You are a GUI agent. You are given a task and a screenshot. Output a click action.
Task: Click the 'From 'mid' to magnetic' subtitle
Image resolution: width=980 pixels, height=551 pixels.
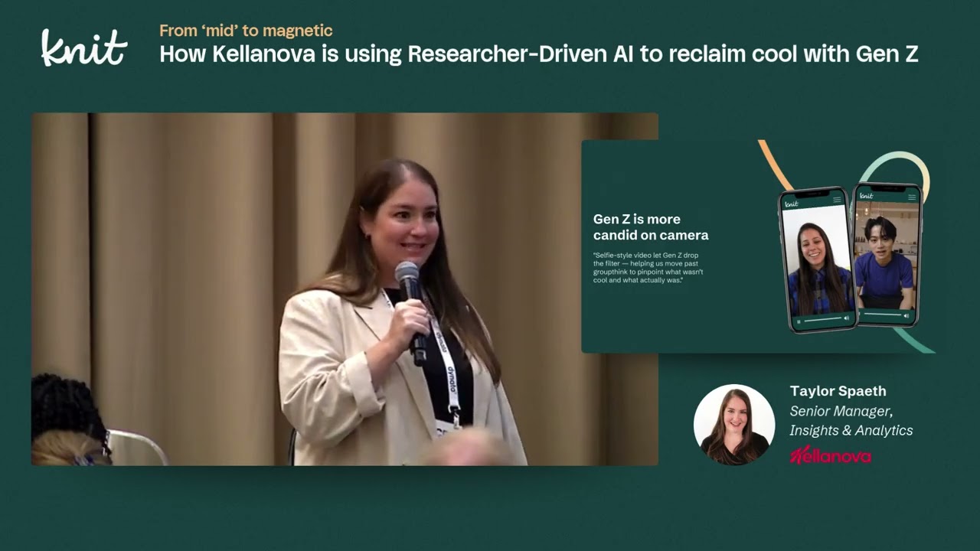246,31
